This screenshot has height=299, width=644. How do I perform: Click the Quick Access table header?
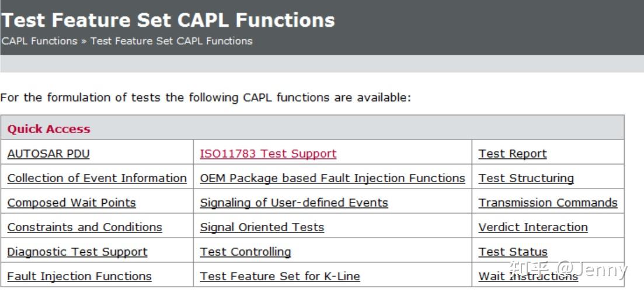pyautogui.click(x=49, y=129)
